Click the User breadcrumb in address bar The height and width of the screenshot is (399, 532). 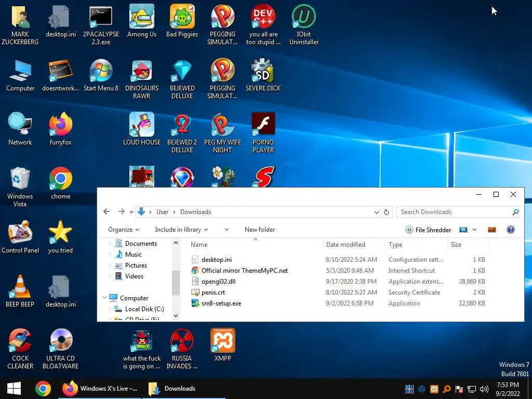(x=162, y=212)
